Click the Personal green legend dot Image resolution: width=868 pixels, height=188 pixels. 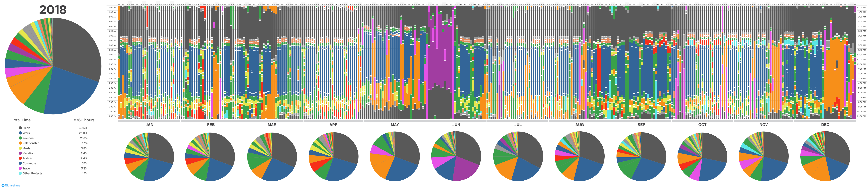click(20, 138)
